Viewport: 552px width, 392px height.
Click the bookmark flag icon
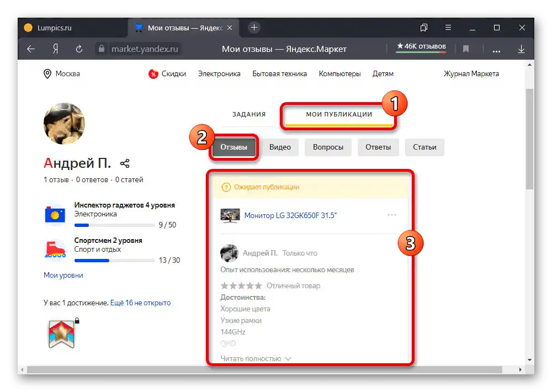pos(466,49)
